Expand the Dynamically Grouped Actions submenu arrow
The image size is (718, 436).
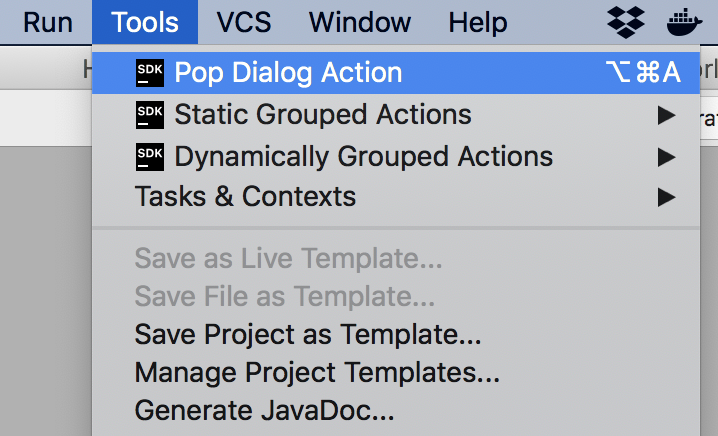click(x=666, y=157)
